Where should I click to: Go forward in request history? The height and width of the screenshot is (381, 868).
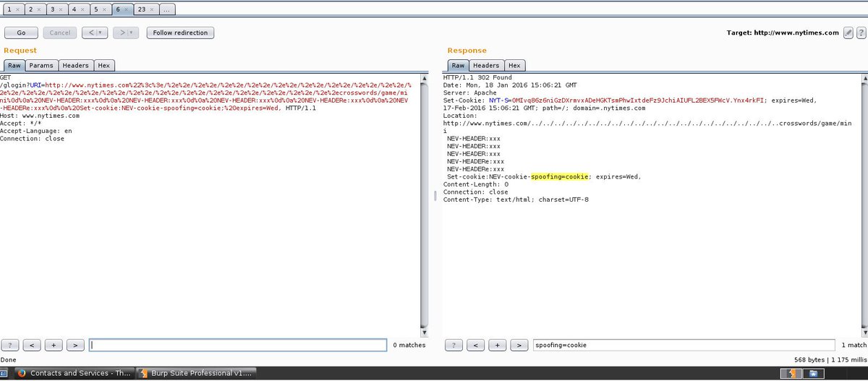click(x=122, y=33)
